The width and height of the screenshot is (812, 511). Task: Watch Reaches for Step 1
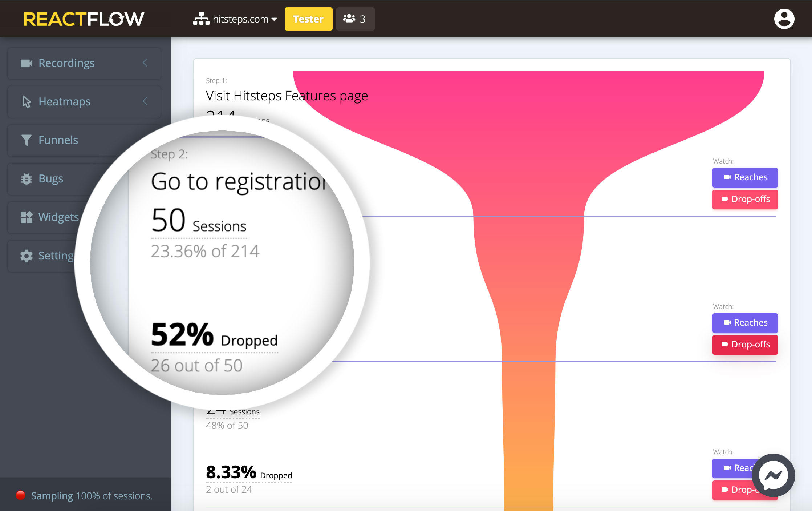[x=745, y=177]
